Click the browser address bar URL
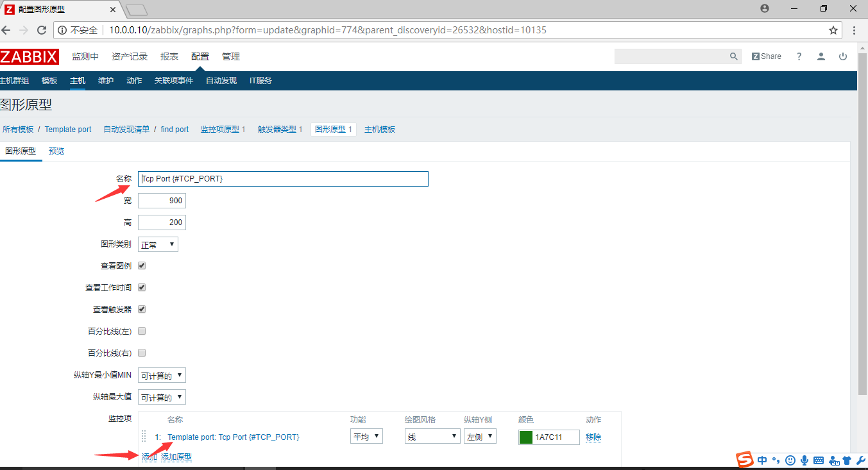The height and width of the screenshot is (470, 868). coord(328,30)
